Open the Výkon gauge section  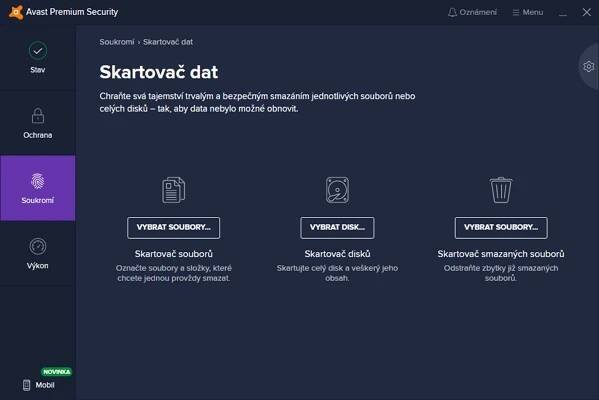(x=37, y=254)
